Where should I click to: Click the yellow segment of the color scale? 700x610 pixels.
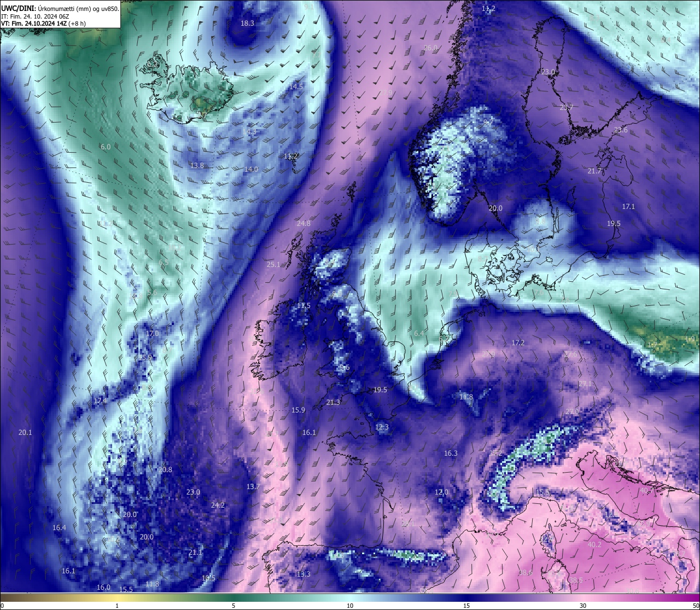(118, 597)
